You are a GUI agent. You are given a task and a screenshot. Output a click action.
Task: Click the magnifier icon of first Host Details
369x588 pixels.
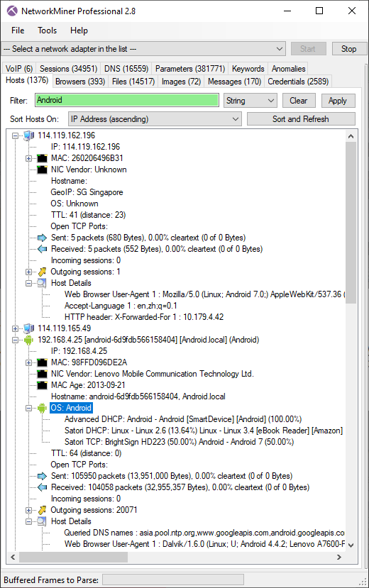point(43,283)
